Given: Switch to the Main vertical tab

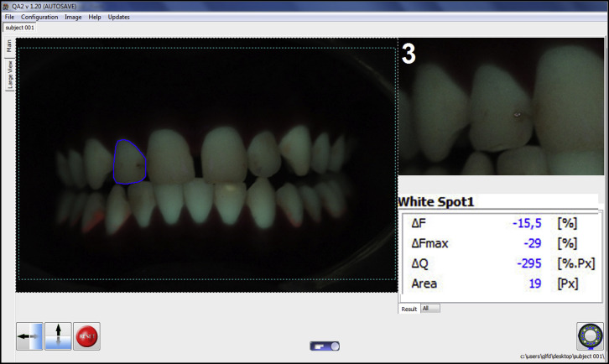Looking at the screenshot, I should (x=9, y=45).
